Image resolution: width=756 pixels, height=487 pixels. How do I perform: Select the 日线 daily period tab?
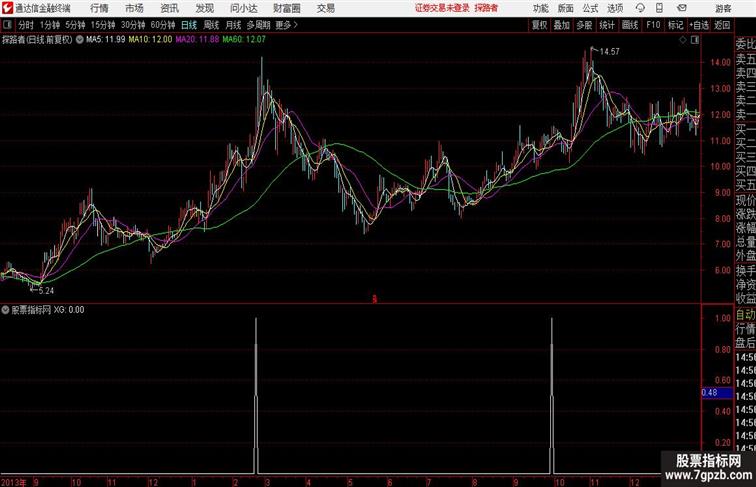pos(189,25)
